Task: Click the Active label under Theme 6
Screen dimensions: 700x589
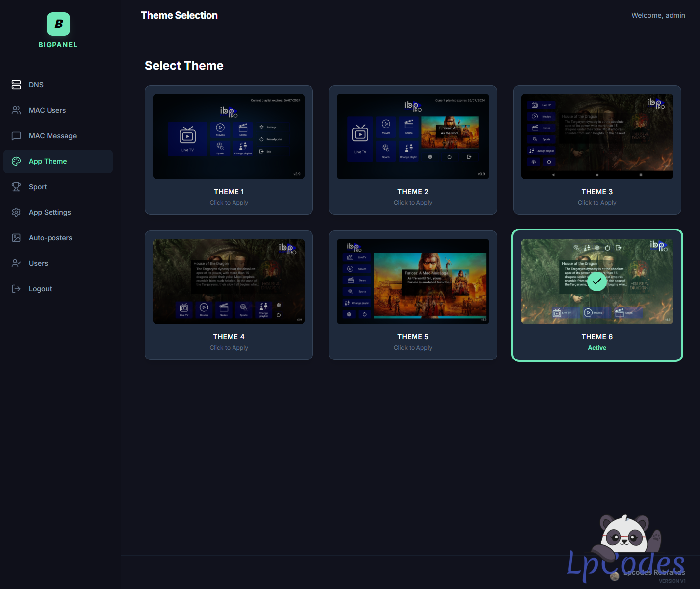Action: tap(596, 348)
